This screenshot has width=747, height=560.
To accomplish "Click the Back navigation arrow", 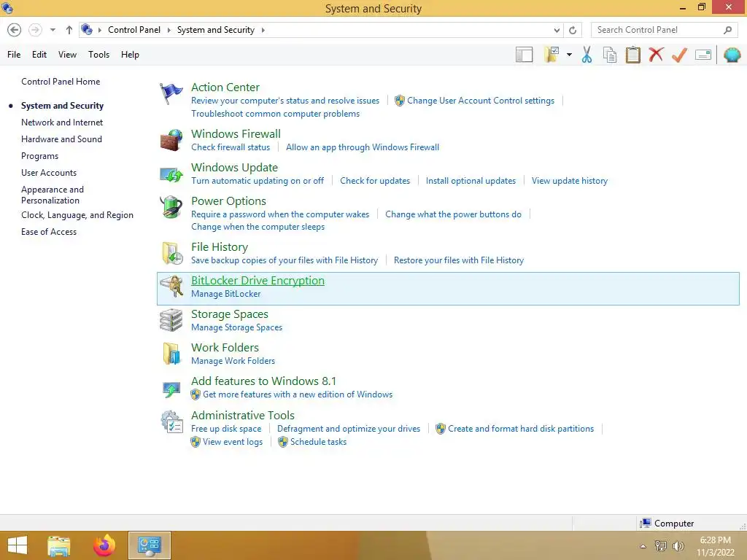I will 15,30.
